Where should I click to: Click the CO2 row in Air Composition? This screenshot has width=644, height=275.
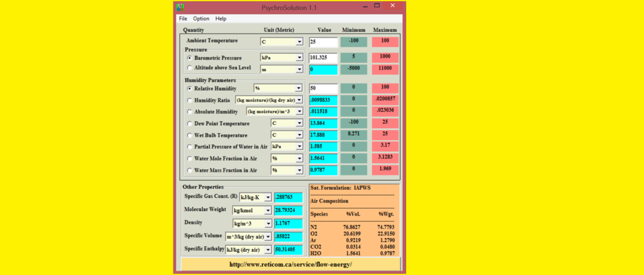click(x=352, y=247)
